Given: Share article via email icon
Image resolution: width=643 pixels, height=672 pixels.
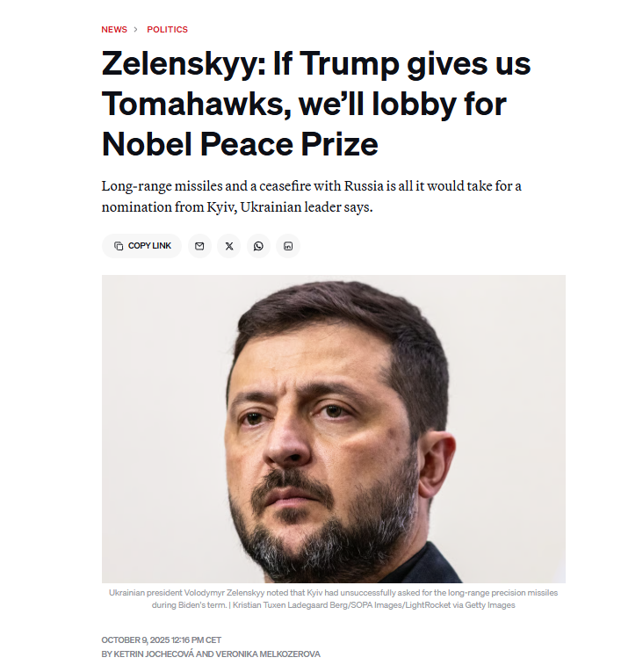Looking at the screenshot, I should (199, 246).
